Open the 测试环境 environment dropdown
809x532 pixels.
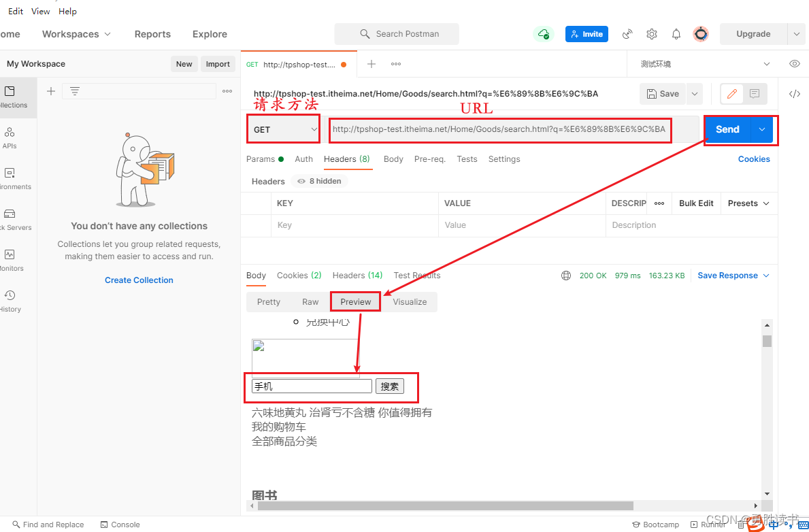click(705, 64)
